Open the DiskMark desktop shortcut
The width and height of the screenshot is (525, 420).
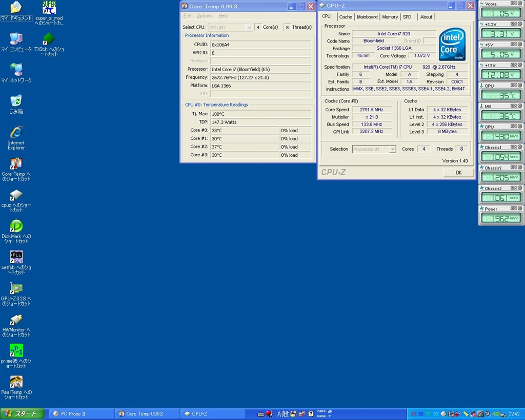click(16, 226)
